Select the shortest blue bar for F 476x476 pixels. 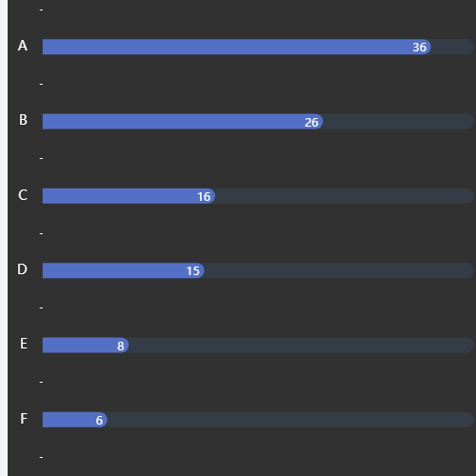pyautogui.click(x=74, y=420)
